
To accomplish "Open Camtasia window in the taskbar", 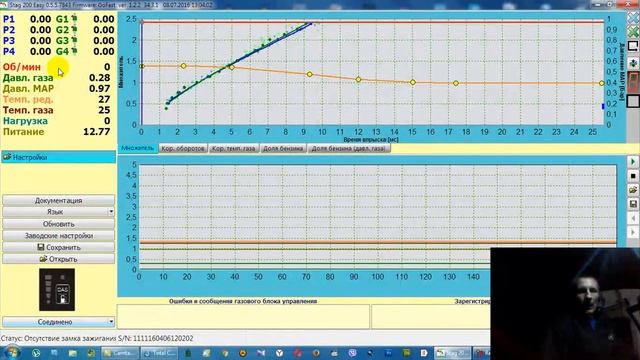I will tap(120, 353).
